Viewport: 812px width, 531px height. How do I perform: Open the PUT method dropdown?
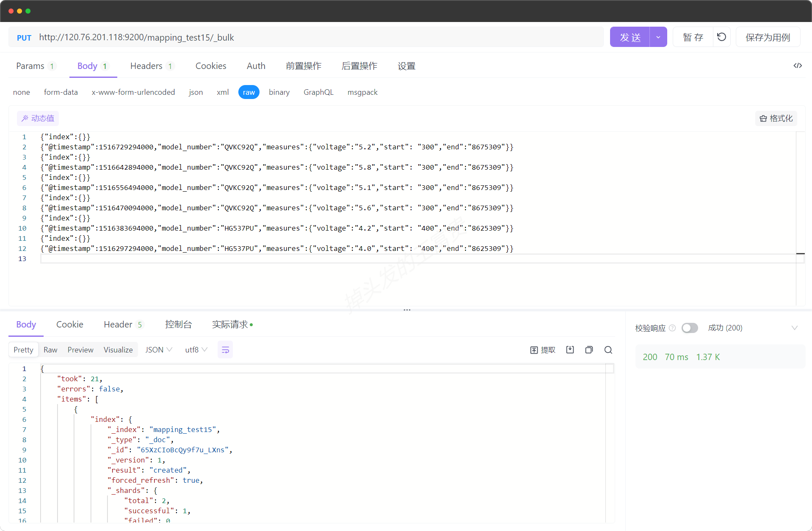24,38
